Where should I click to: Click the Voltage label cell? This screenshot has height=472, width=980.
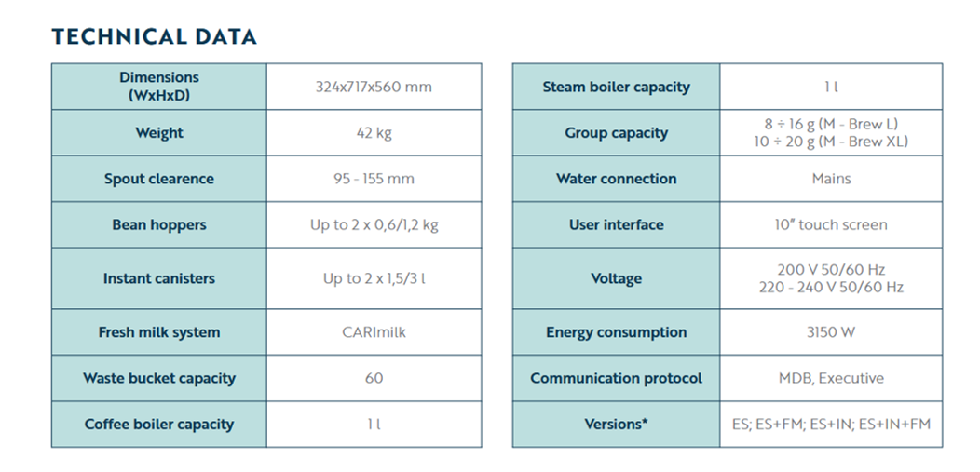coord(617,278)
